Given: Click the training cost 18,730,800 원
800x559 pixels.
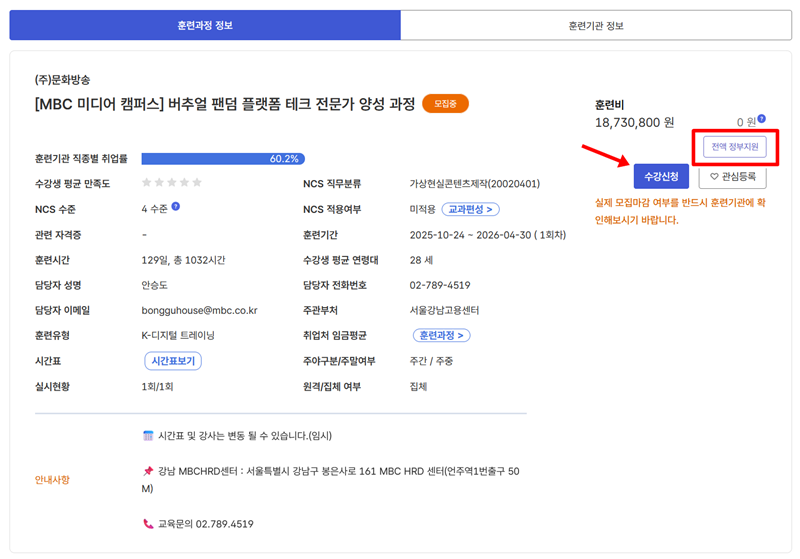Looking at the screenshot, I should (634, 122).
